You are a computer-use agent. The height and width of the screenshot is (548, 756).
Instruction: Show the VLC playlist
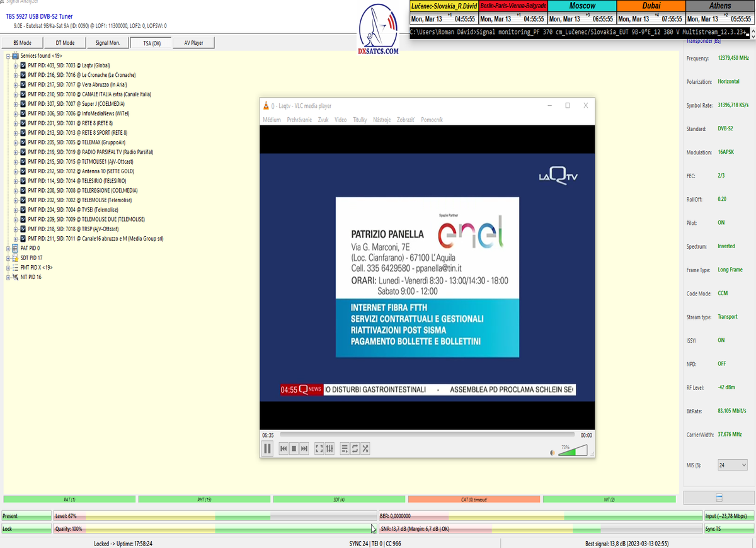[x=345, y=448]
